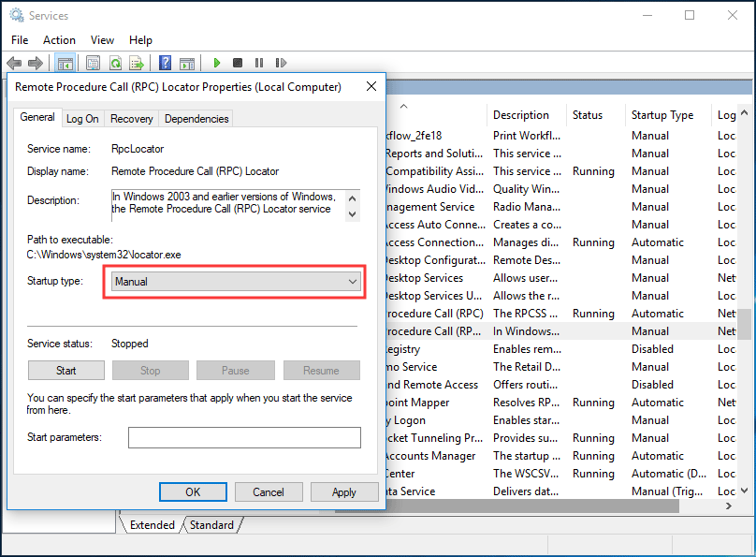Switch to the Log On tab
This screenshot has width=756, height=557.
82,119
